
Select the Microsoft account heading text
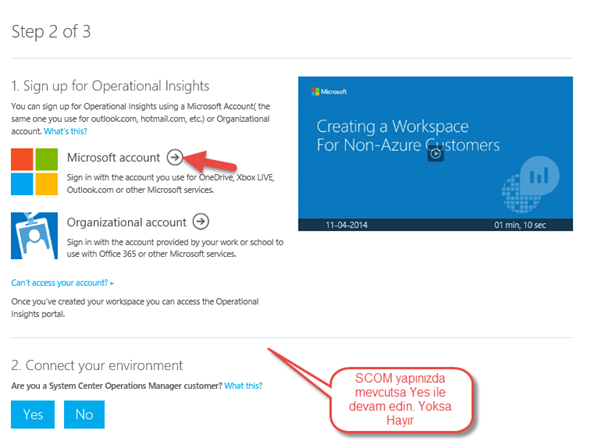pos(113,157)
